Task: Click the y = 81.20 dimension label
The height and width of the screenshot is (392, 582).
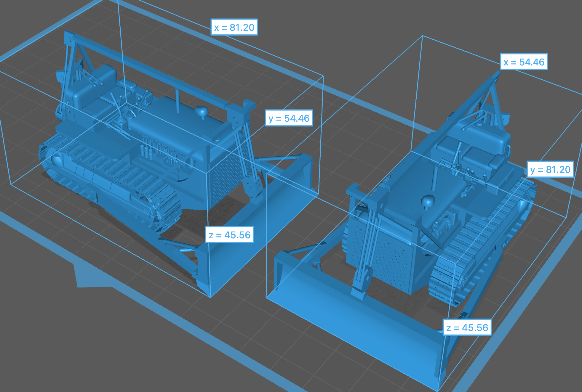Action: point(550,169)
